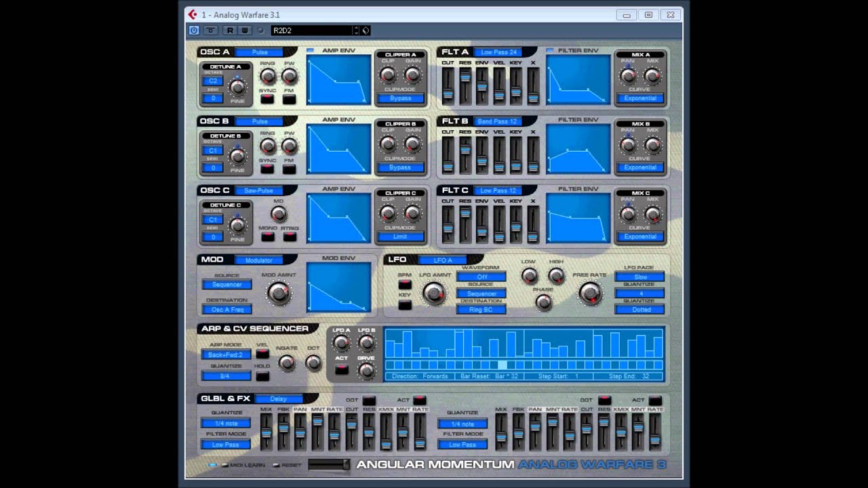Image resolution: width=868 pixels, height=488 pixels.
Task: Click the LFO AMNT knob
Action: coord(435,293)
